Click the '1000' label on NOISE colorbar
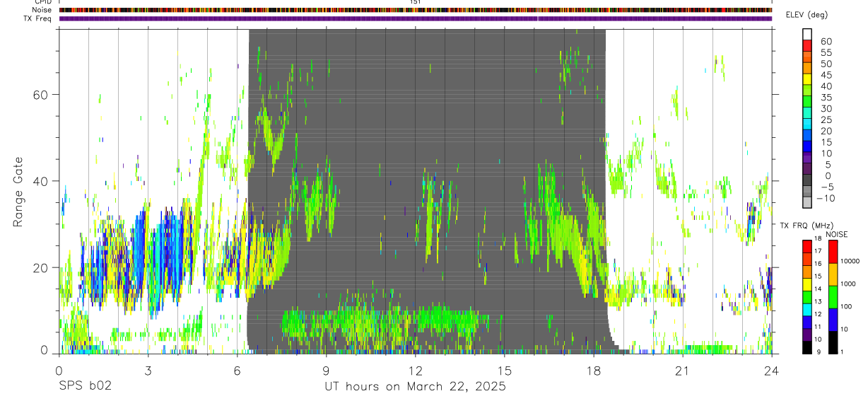Screen dimensions: 868x401 tap(849, 284)
